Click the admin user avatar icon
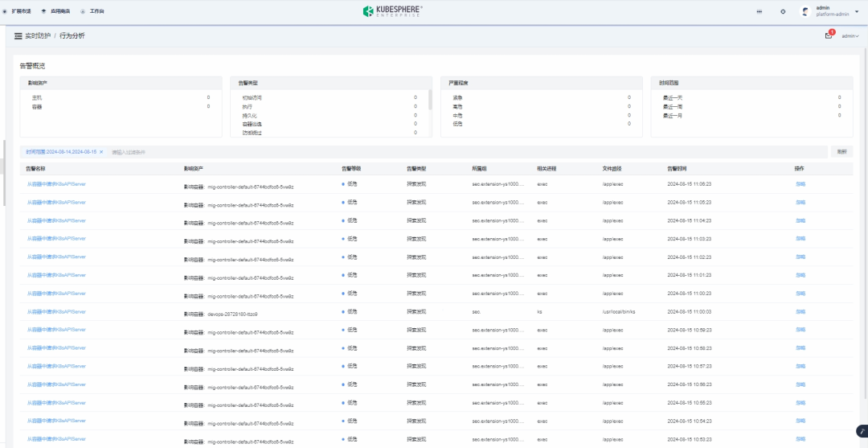This screenshot has width=868, height=448. point(805,11)
